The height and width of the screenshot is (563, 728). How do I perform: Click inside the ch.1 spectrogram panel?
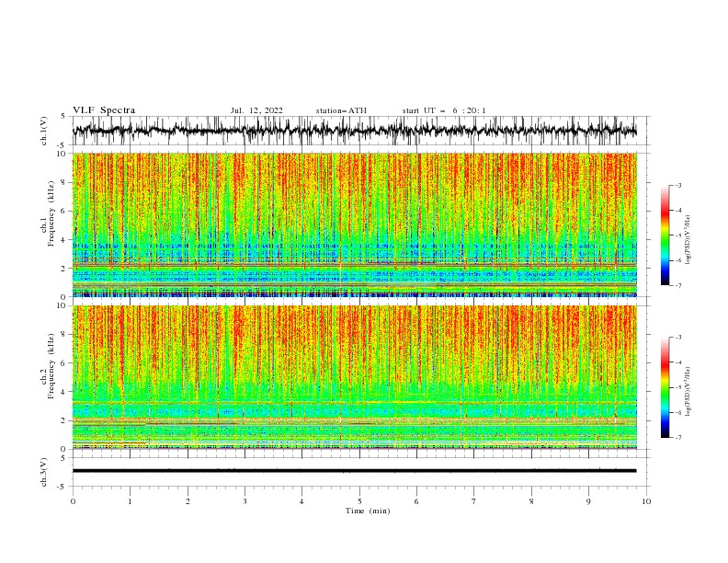355,224
